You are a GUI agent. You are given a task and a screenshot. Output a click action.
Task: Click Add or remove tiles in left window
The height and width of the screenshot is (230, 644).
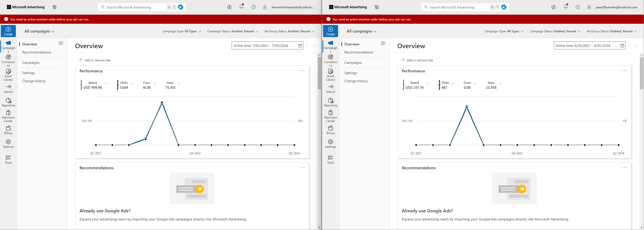(95, 60)
